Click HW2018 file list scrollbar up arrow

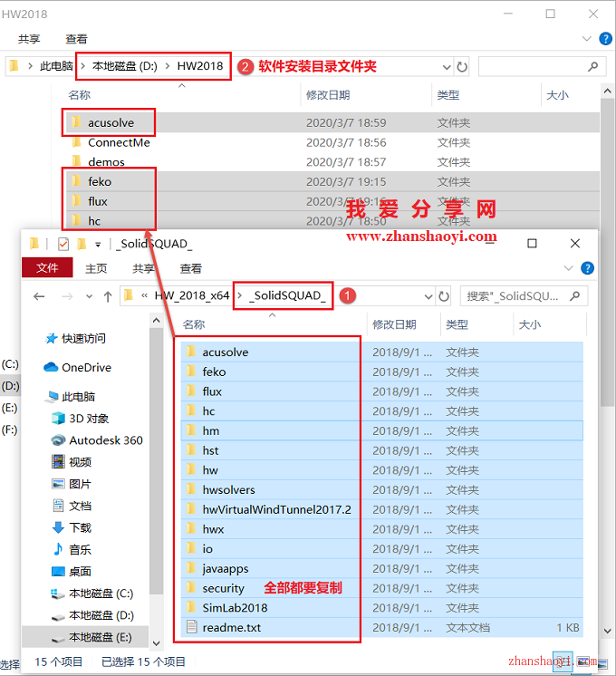(607, 91)
